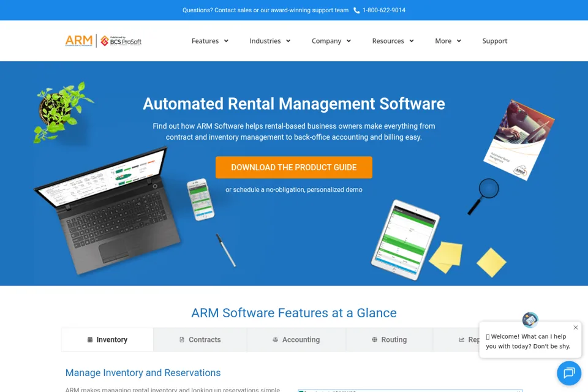Click the ARM logo
588x392 pixels.
click(x=79, y=40)
